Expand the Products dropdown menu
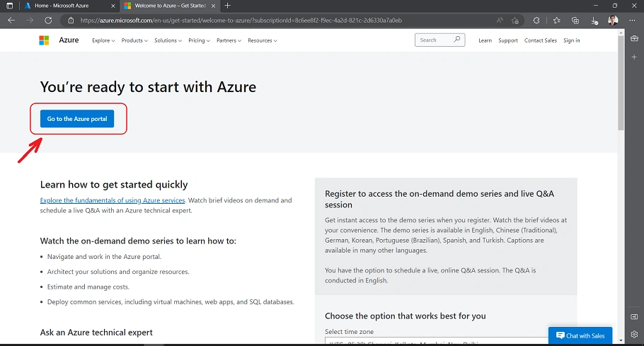644x346 pixels. (x=134, y=40)
